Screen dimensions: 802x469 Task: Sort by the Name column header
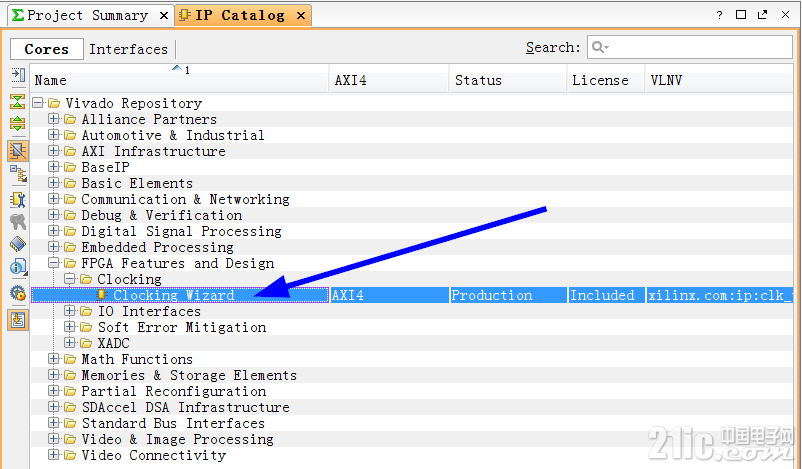coord(180,80)
